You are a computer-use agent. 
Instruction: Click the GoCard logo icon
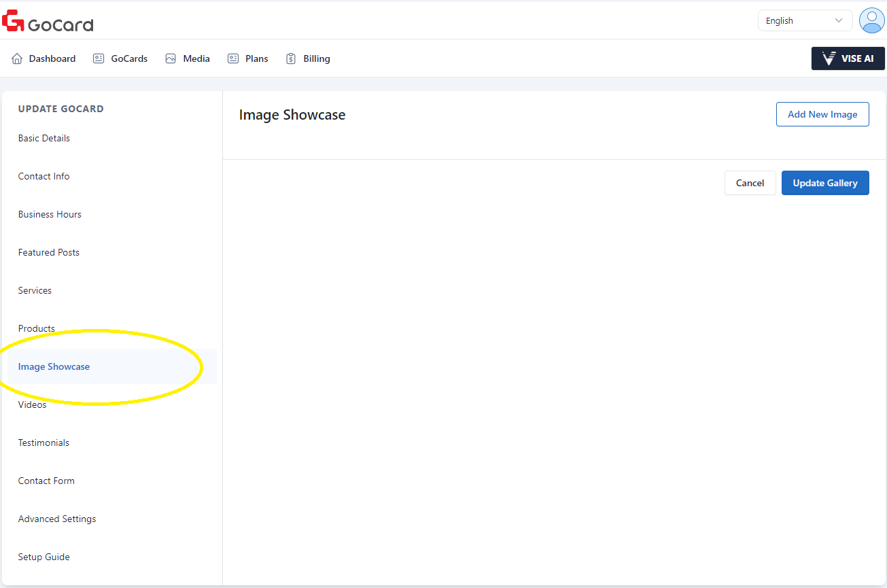[x=14, y=21]
